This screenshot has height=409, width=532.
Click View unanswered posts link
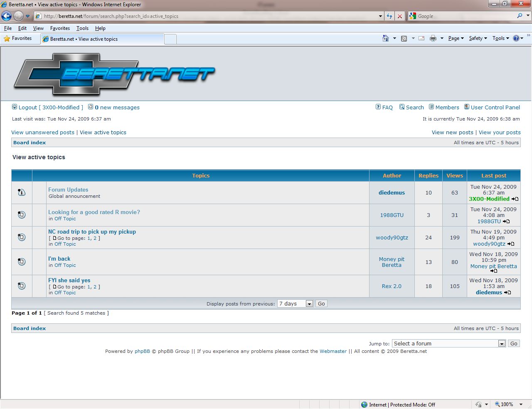tap(43, 133)
